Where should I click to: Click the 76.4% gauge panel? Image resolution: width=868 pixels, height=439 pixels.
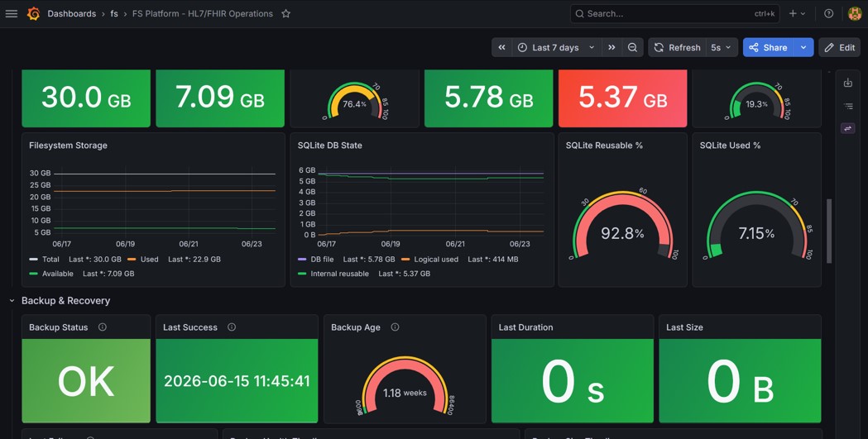(x=354, y=101)
